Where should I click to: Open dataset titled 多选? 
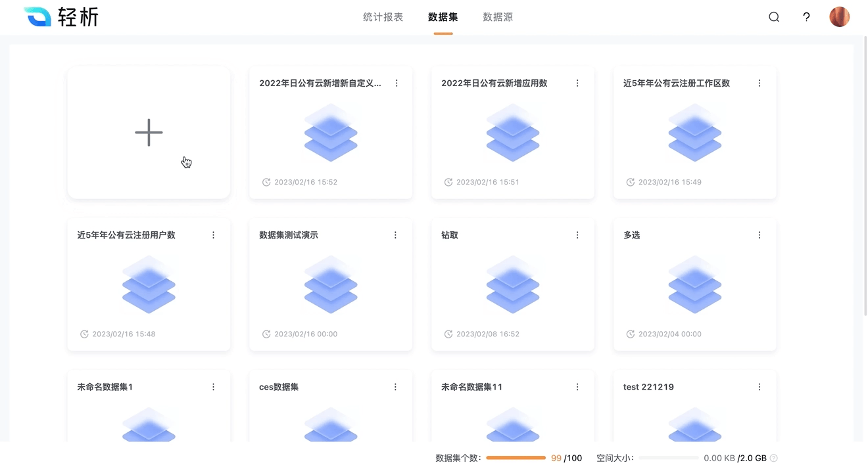tap(632, 235)
